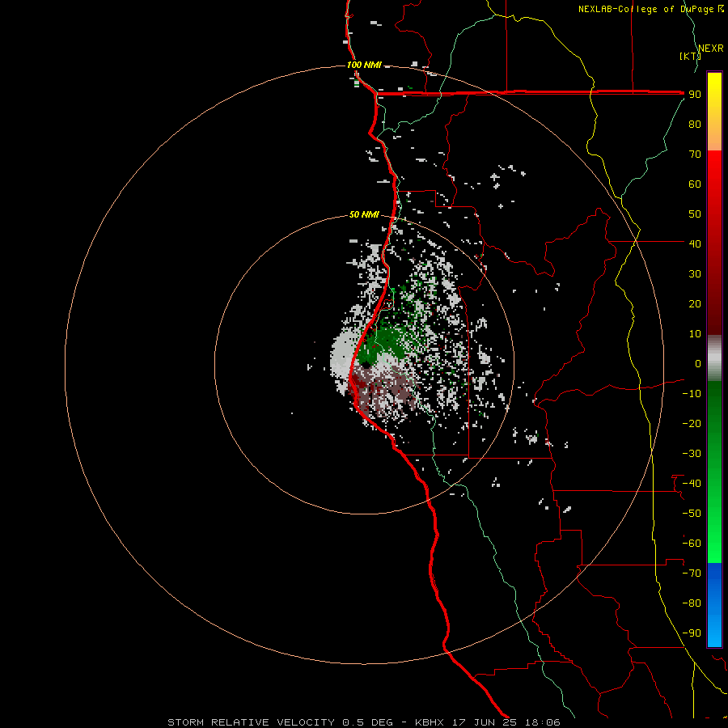Click the -70 knot label on the scale
Image resolution: width=728 pixels, height=728 pixels.
point(692,574)
